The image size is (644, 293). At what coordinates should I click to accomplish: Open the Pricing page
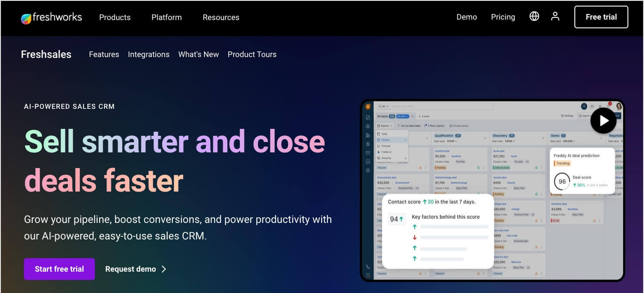(503, 17)
